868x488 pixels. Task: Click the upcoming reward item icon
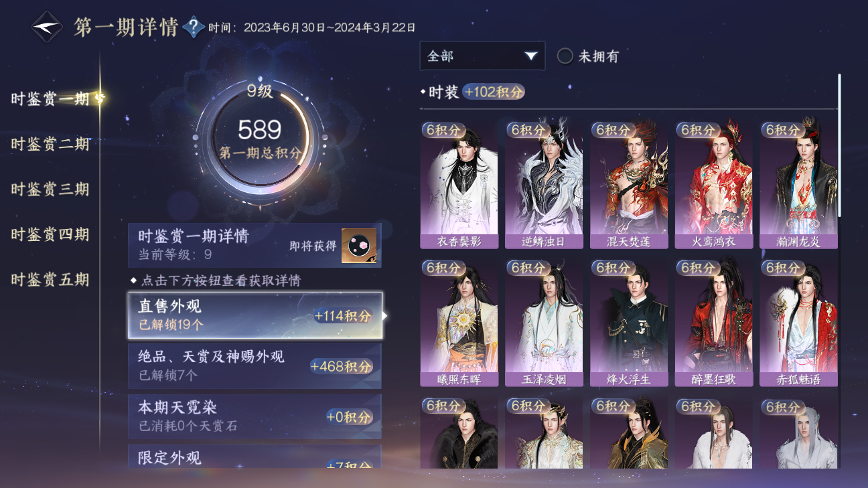pos(359,245)
